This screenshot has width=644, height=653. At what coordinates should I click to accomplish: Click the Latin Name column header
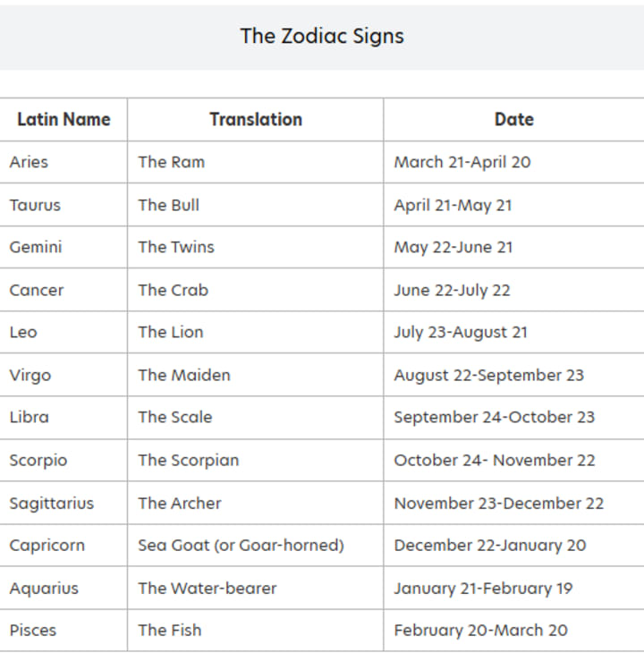tap(64, 120)
